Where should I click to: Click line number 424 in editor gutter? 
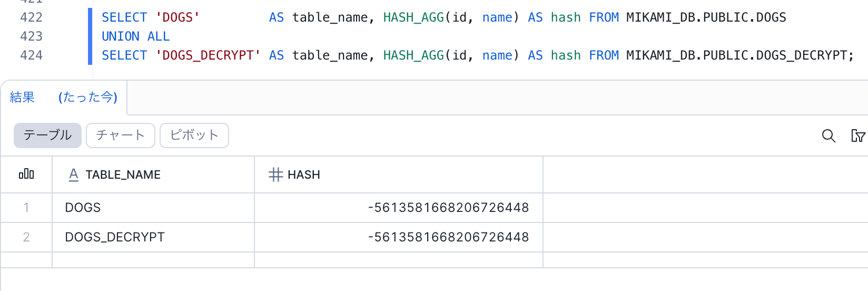(31, 55)
